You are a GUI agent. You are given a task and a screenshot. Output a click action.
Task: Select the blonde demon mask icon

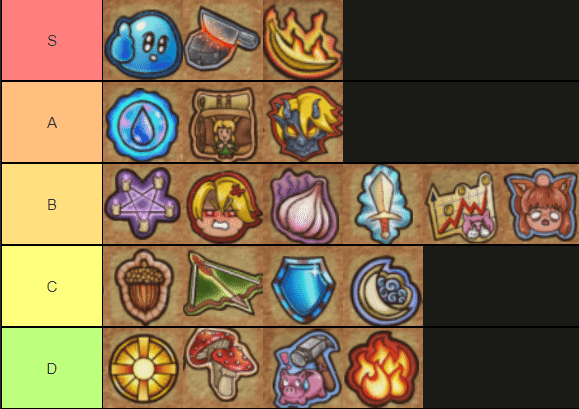point(303,122)
